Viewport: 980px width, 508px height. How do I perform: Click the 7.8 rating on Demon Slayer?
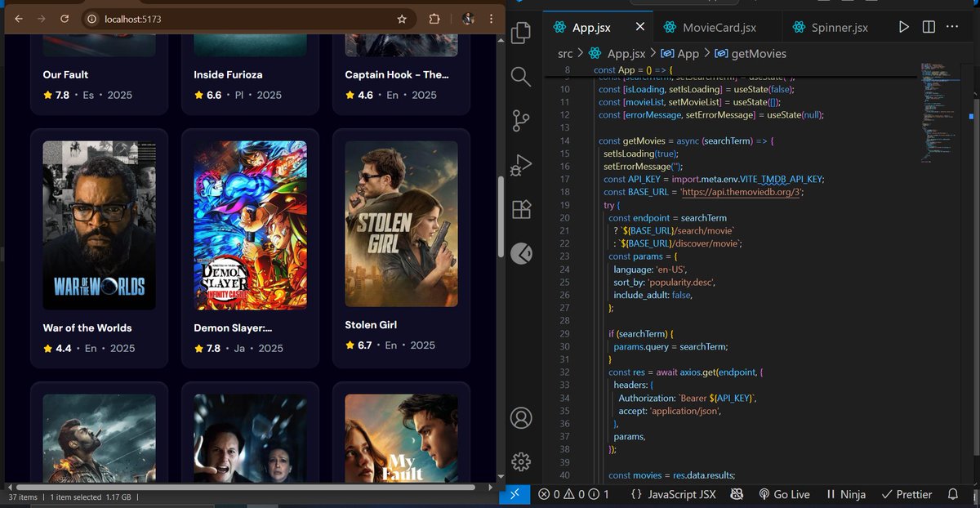coord(213,348)
